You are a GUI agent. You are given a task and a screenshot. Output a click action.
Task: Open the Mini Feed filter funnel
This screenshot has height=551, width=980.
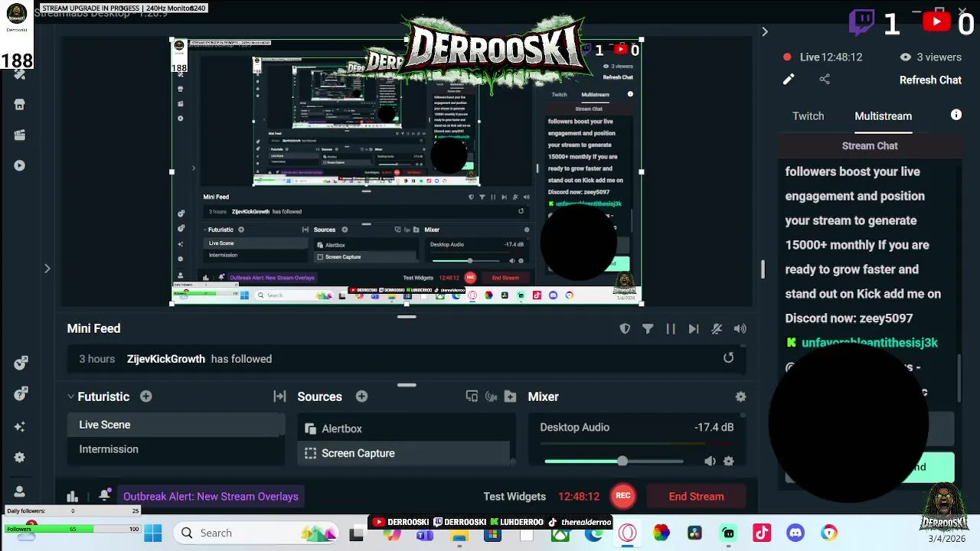click(648, 329)
